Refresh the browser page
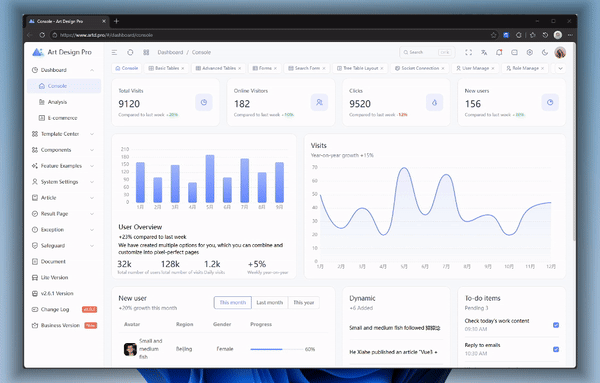Screen dimensions: 600x383 tap(42, 35)
